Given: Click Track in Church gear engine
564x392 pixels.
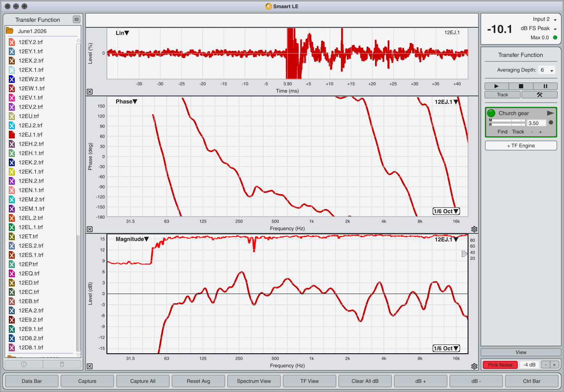Looking at the screenshot, I should (x=518, y=132).
